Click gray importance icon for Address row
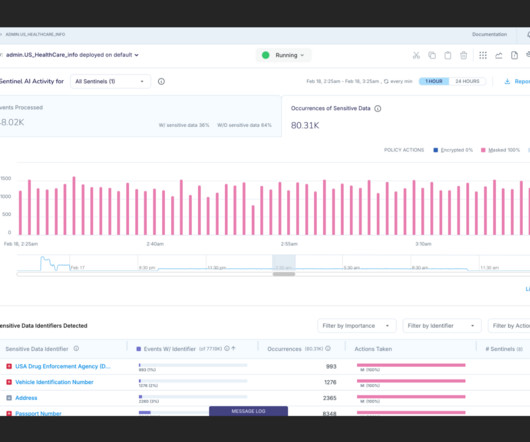 9,398
